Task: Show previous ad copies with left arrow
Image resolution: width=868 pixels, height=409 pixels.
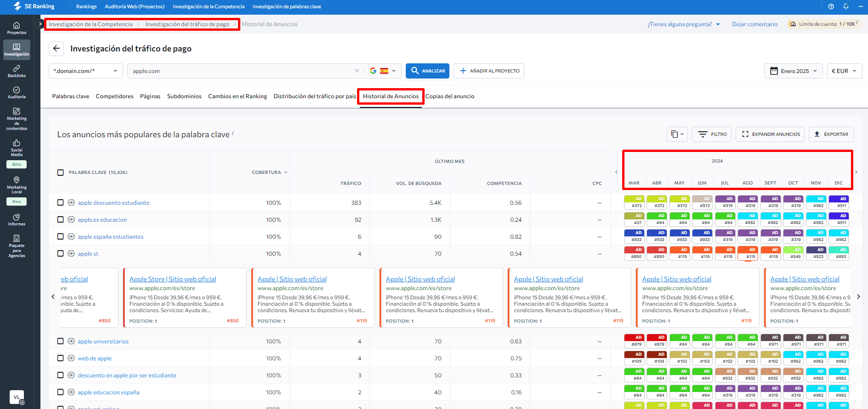Action: point(53,297)
